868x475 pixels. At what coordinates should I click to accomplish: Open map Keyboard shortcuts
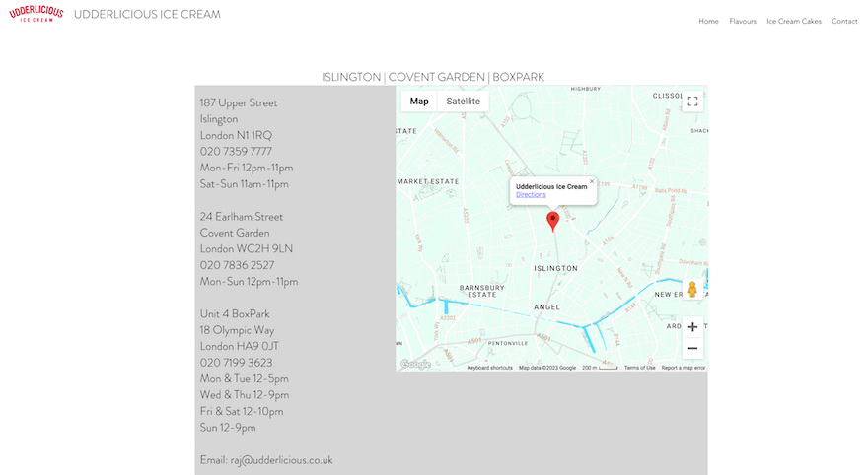tap(489, 368)
